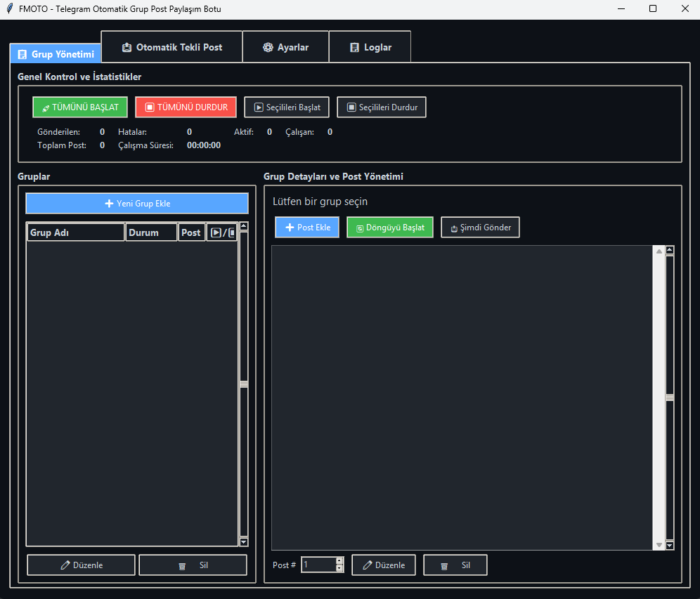700x599 pixels.
Task: Click the pencil Düzenle button under Gruplar
Action: [81, 565]
